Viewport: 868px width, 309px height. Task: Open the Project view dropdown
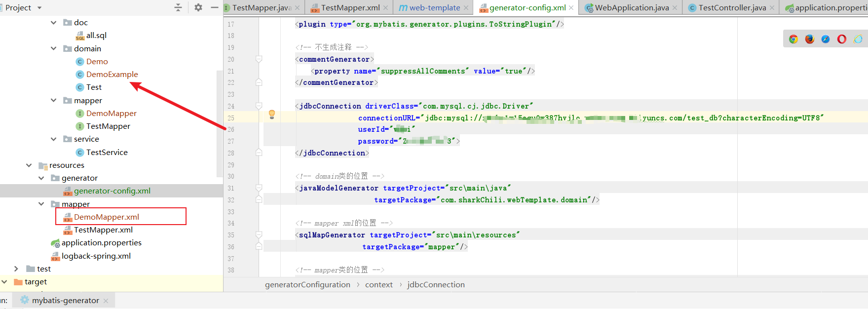click(39, 8)
